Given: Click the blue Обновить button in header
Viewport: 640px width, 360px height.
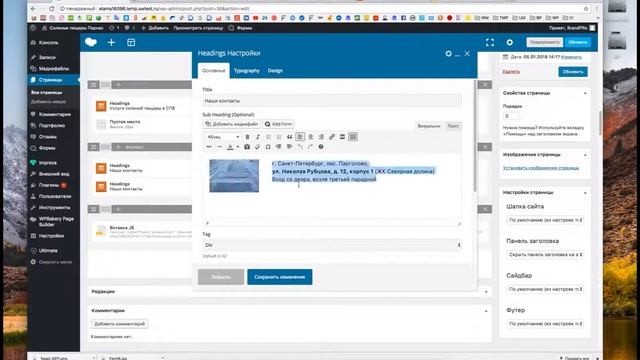Looking at the screenshot, I should 578,42.
